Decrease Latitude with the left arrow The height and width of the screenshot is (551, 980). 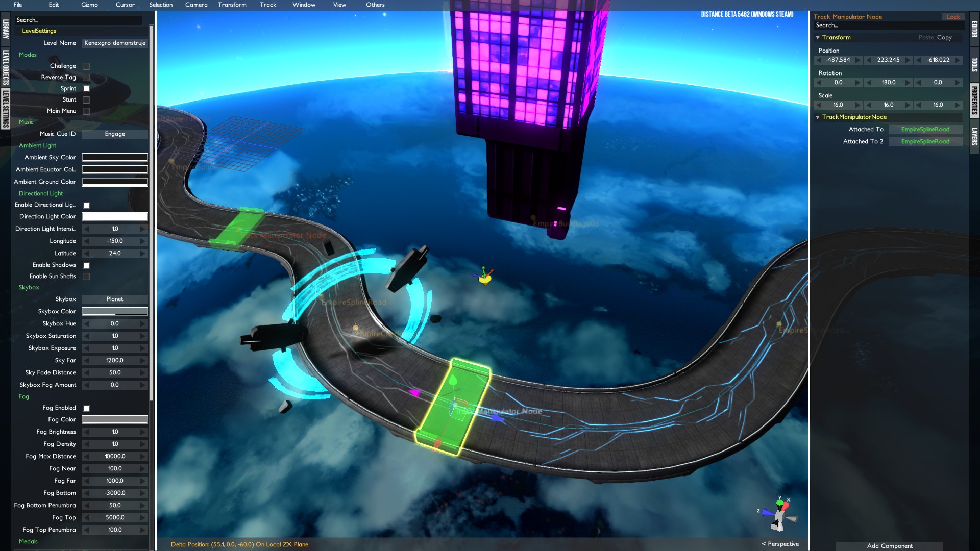[86, 253]
